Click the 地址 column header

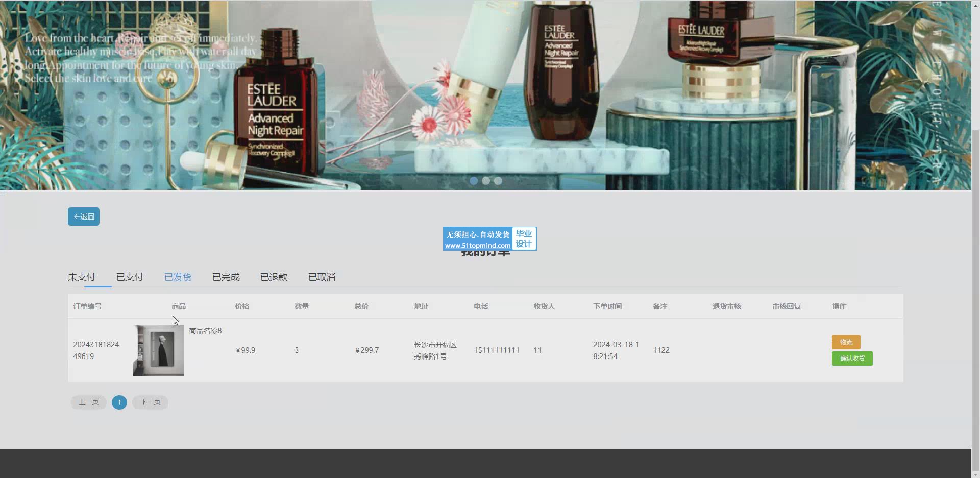pyautogui.click(x=421, y=306)
